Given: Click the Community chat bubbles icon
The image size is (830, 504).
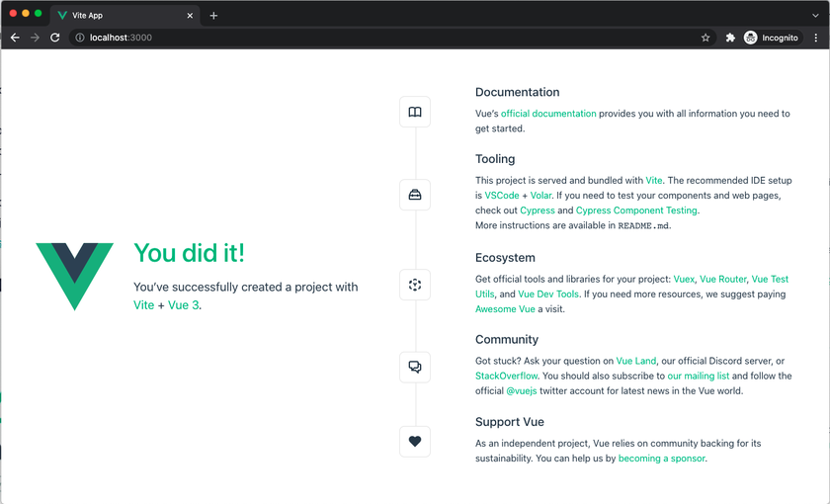Looking at the screenshot, I should tap(415, 367).
